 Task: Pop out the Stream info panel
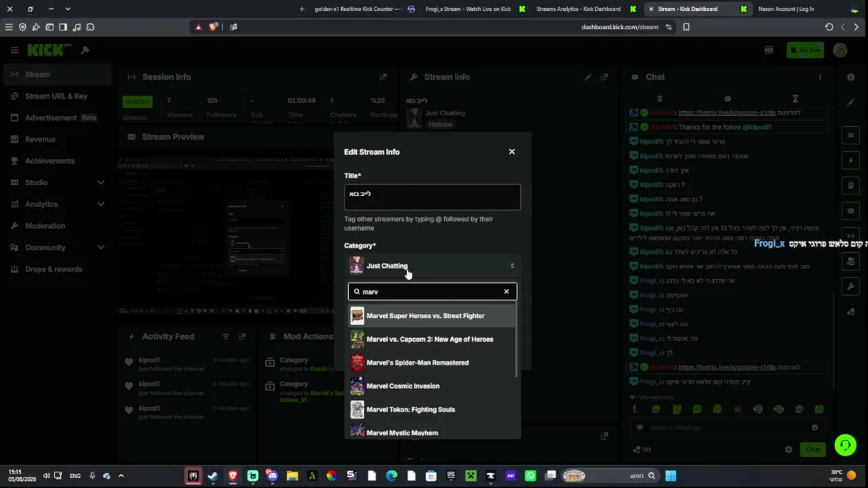(604, 77)
